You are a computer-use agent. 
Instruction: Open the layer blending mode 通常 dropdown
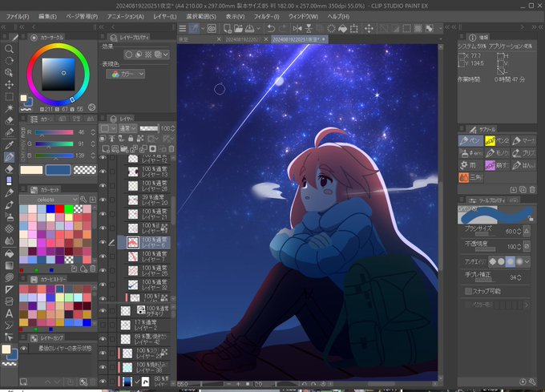[x=128, y=128]
